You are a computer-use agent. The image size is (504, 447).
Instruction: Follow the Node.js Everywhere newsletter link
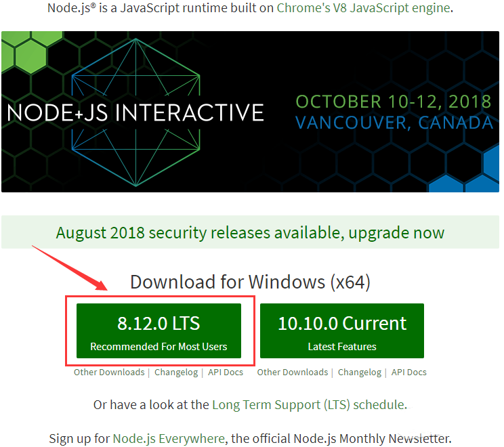[x=169, y=439]
